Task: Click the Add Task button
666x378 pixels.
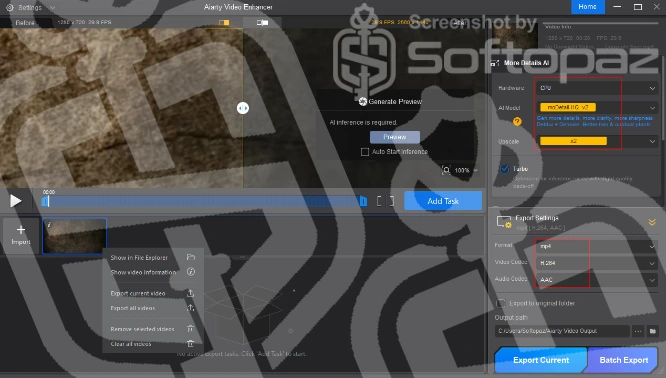Action: point(443,201)
